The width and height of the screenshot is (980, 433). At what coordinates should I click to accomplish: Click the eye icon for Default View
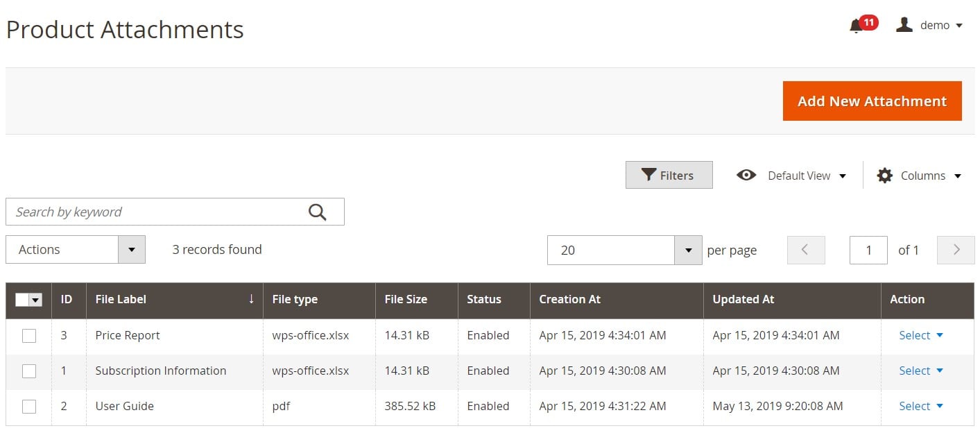click(746, 176)
